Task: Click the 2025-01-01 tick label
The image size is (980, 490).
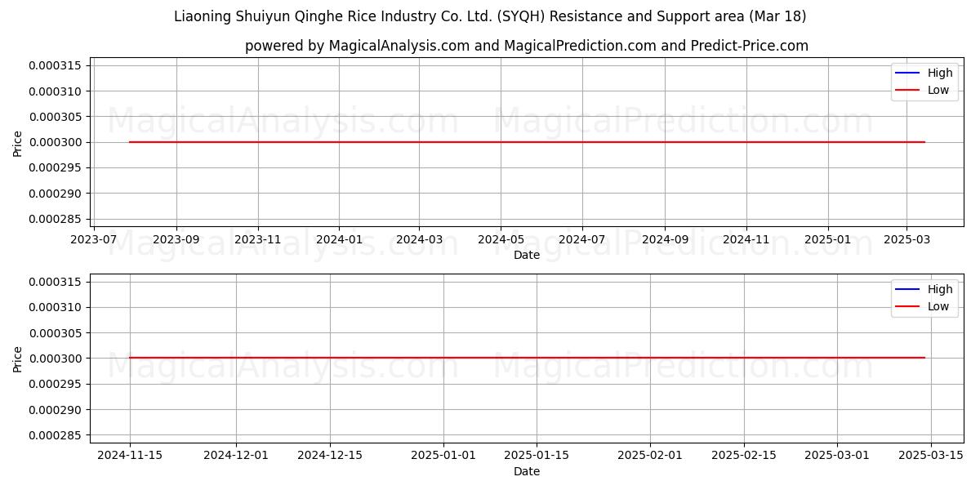Action: tap(443, 457)
